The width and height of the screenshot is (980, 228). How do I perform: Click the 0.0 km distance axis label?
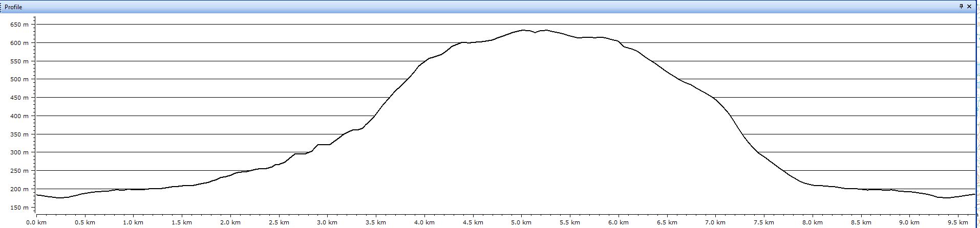(x=36, y=222)
